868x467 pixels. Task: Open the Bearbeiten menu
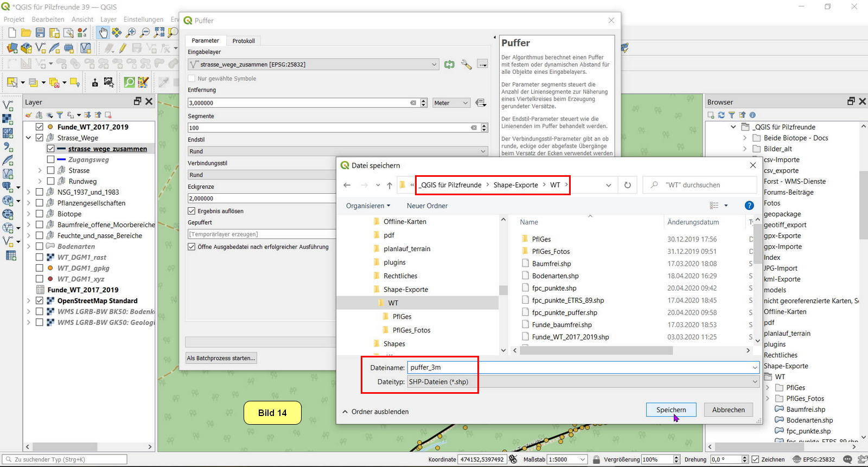[48, 20]
